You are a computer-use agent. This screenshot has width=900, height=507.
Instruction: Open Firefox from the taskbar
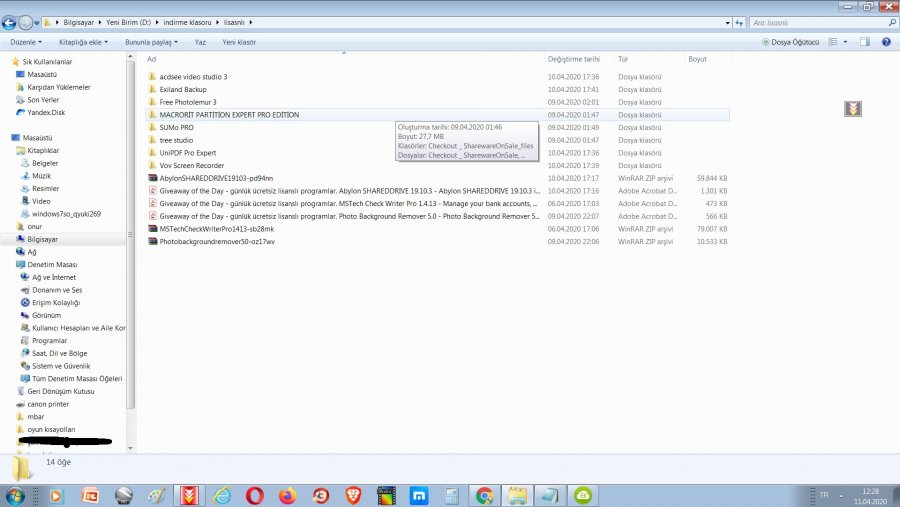point(288,495)
